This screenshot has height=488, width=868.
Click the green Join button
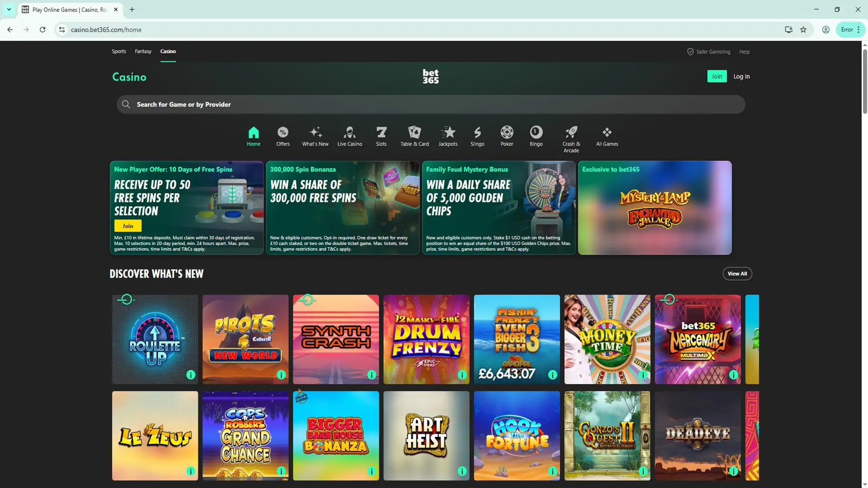(x=717, y=76)
